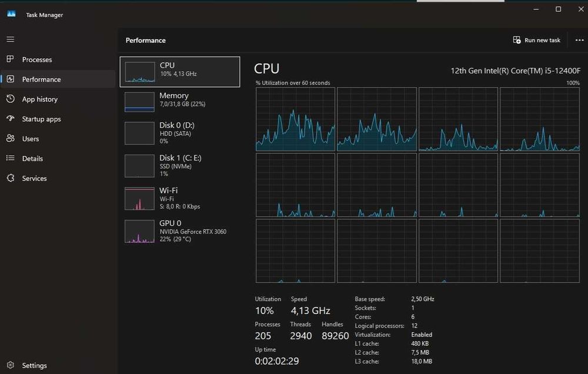This screenshot has width=588, height=374.
Task: Click the i5-12400F processor name
Action: [x=516, y=71]
